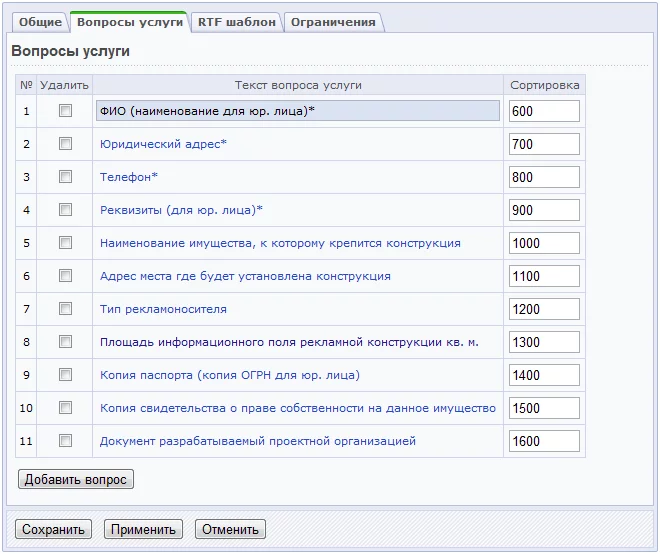
Task: Click the ФИО question text field
Action: point(297,111)
